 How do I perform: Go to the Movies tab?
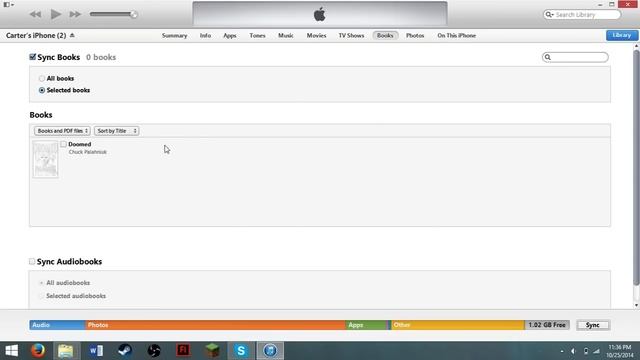[316, 36]
